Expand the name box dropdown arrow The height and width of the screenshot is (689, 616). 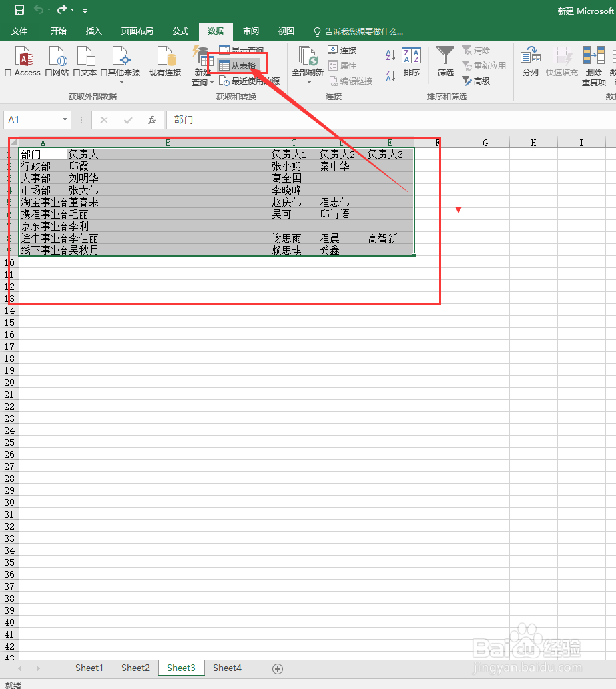point(65,120)
